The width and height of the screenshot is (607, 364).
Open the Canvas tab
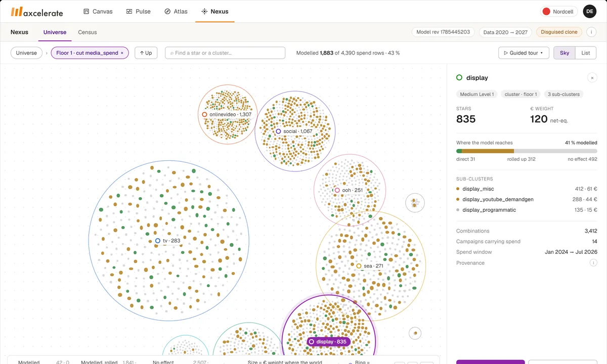tap(98, 11)
